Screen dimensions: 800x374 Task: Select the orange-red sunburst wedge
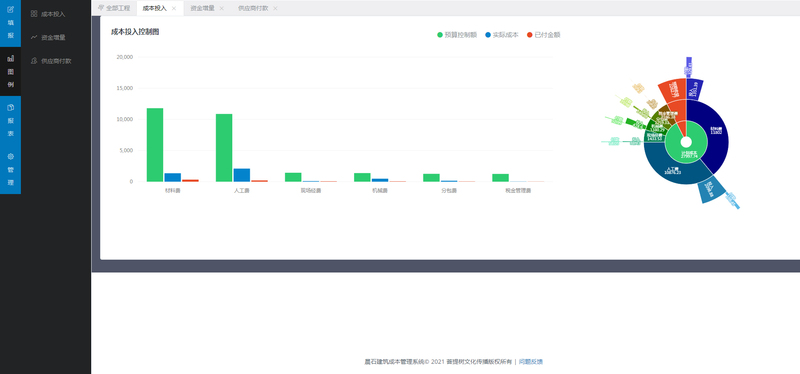click(x=673, y=91)
